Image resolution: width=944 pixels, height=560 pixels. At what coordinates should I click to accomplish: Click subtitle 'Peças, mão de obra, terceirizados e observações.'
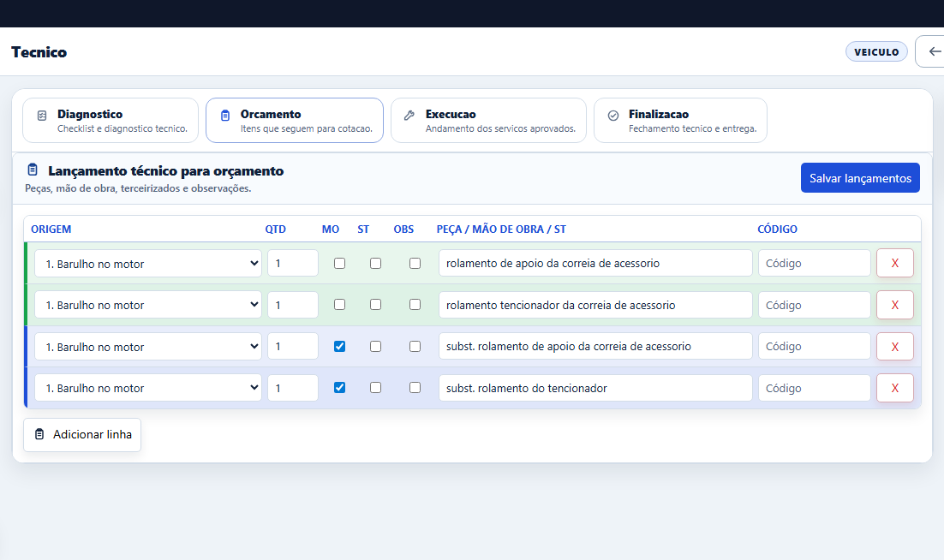138,188
